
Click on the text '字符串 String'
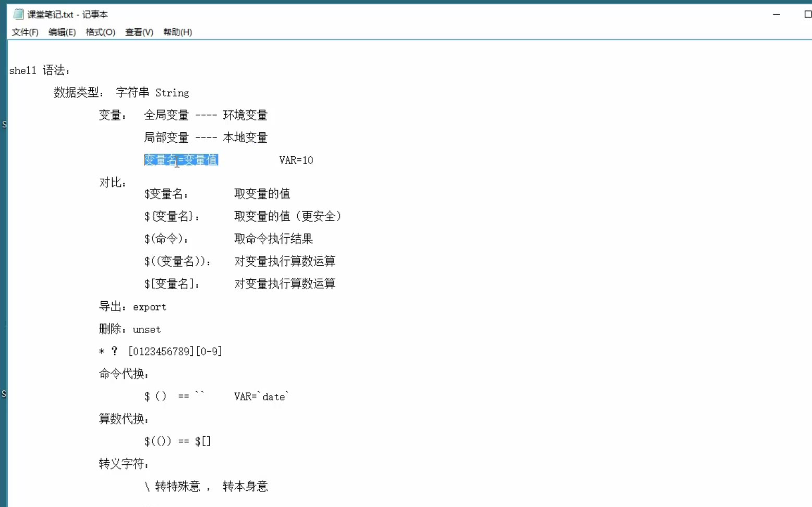pos(152,93)
